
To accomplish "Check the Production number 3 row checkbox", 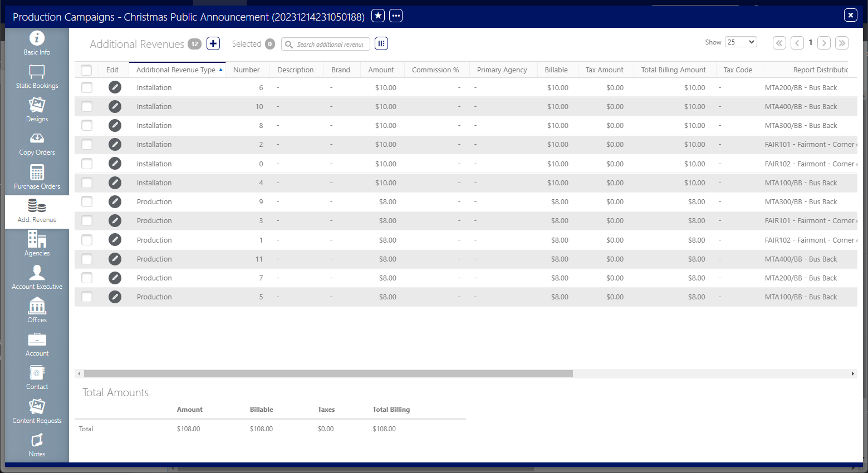I will click(87, 220).
